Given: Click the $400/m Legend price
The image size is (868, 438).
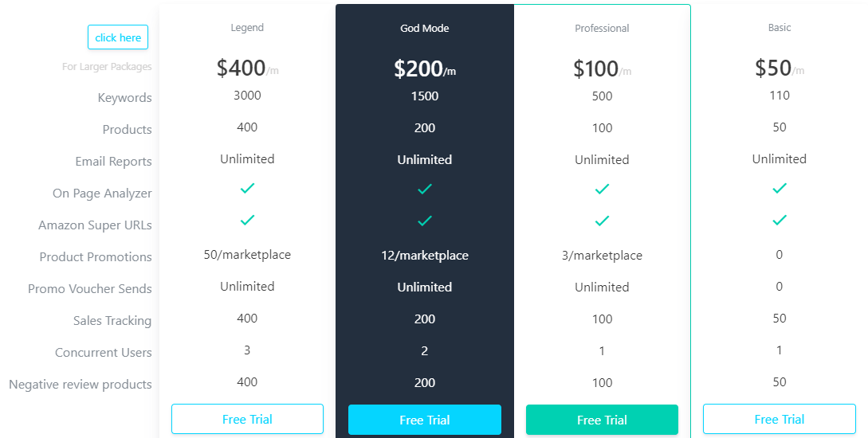Looking at the screenshot, I should point(247,68).
